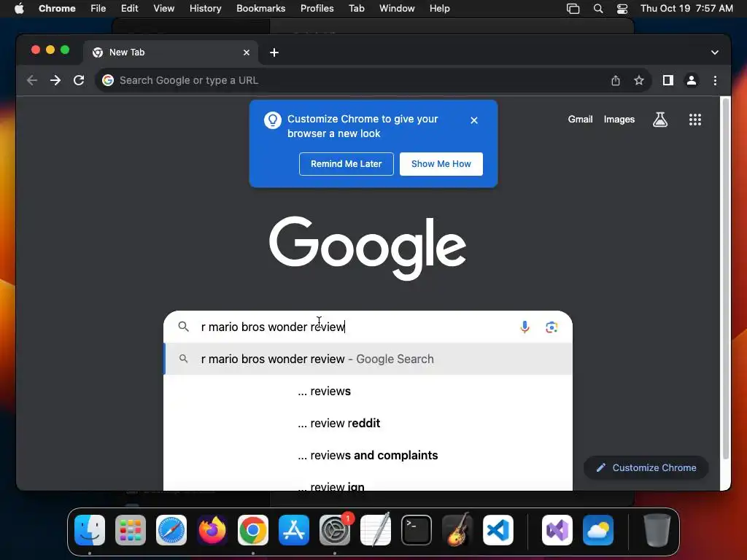Click the menu bar date and time

pyautogui.click(x=686, y=9)
